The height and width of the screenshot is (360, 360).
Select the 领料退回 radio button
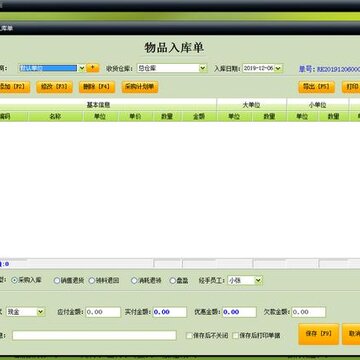(x=92, y=281)
